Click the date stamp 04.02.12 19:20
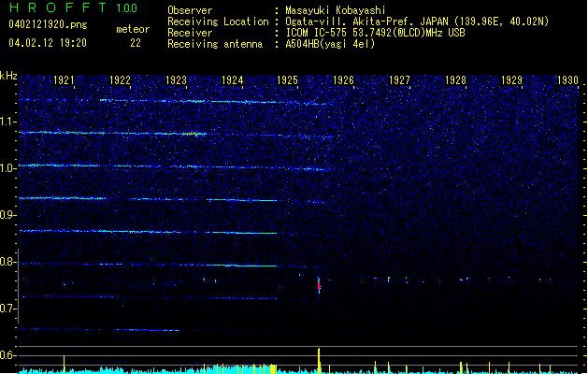The image size is (588, 374). [48, 43]
